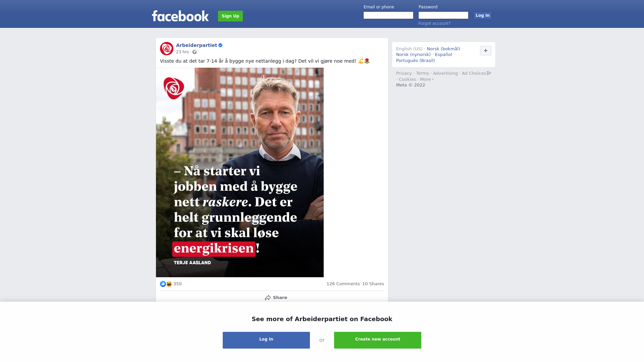Open Arbeiderpartiet's rose profile picture
This screenshot has height=362, width=644.
(167, 49)
